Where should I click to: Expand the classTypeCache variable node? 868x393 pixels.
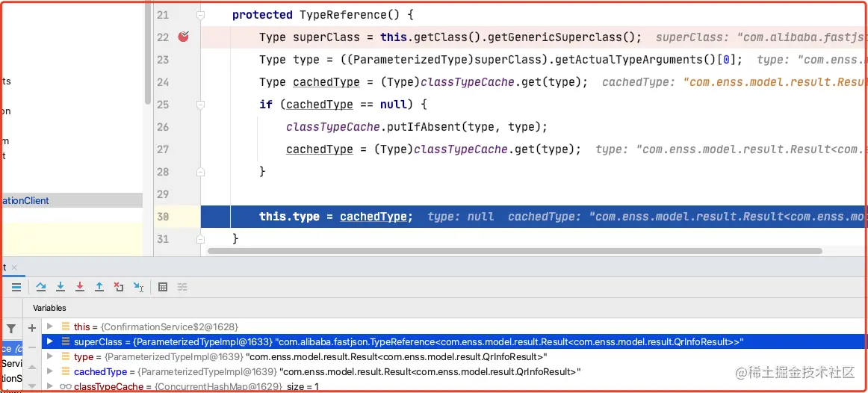click(x=50, y=386)
